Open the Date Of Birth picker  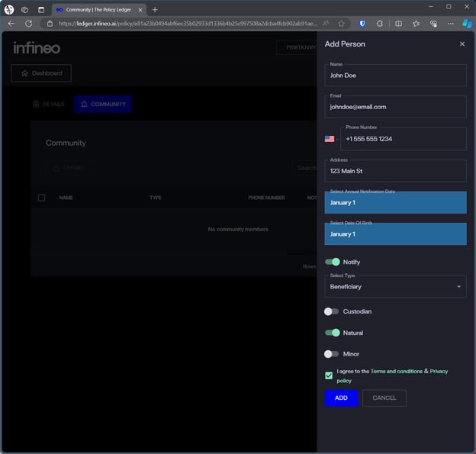[395, 234]
